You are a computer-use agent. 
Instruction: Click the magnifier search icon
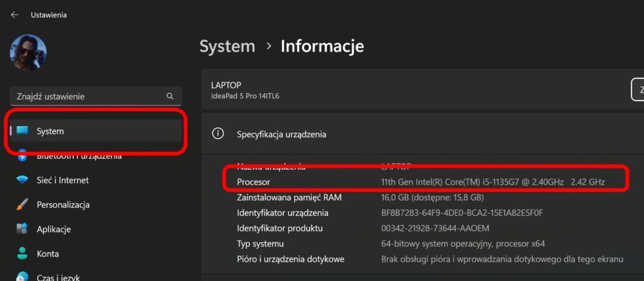point(170,96)
